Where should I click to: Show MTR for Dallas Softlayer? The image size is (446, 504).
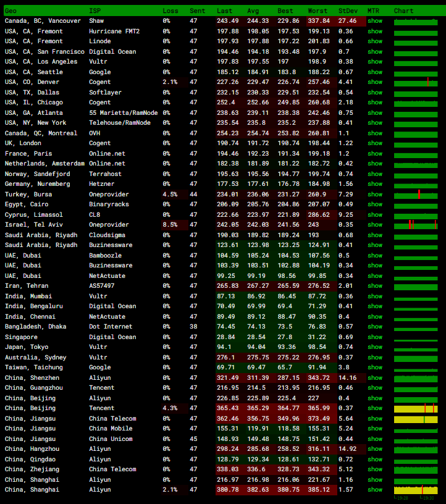[x=375, y=92]
